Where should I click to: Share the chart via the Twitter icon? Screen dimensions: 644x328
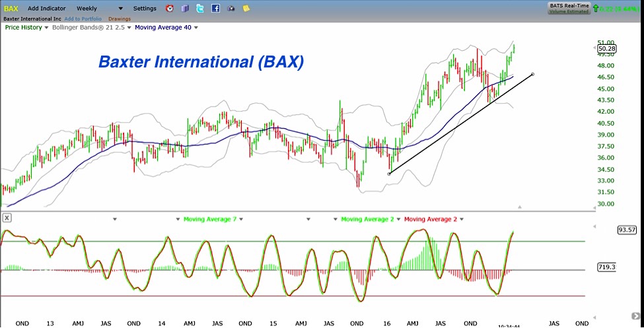point(200,8)
